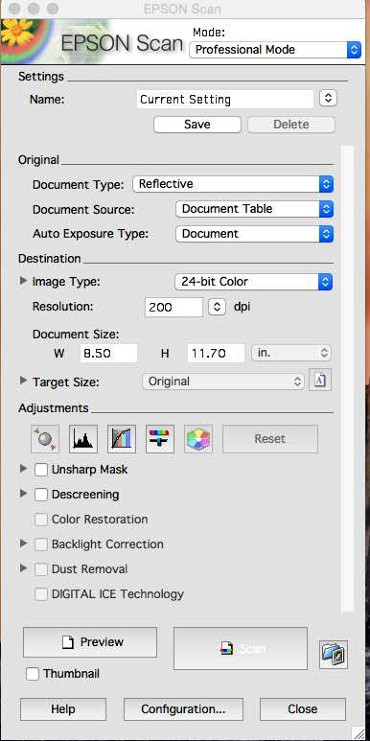Screen dimensions: 370x741
Task: Open the Mode dropdown showing Professional Mode
Action: (275, 50)
